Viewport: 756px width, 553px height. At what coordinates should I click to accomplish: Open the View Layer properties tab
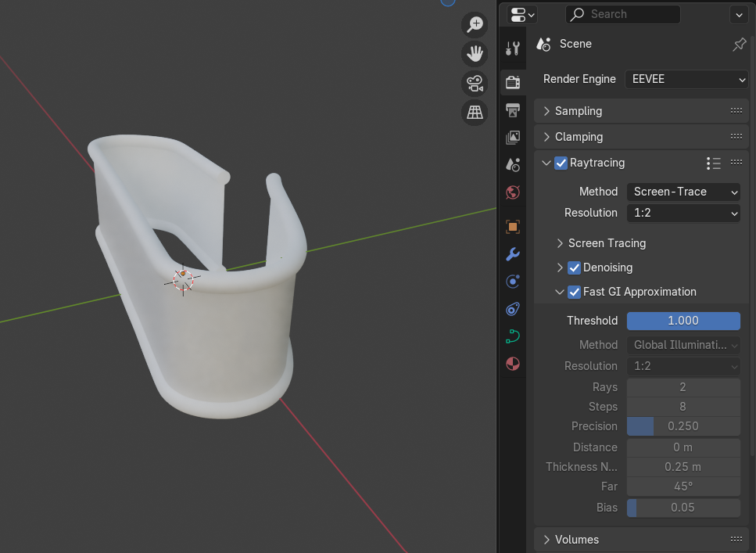point(513,138)
